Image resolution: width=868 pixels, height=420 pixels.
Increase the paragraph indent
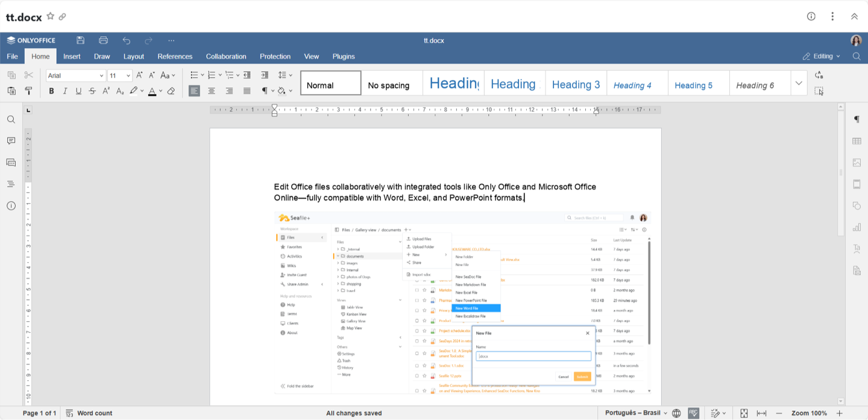point(265,75)
